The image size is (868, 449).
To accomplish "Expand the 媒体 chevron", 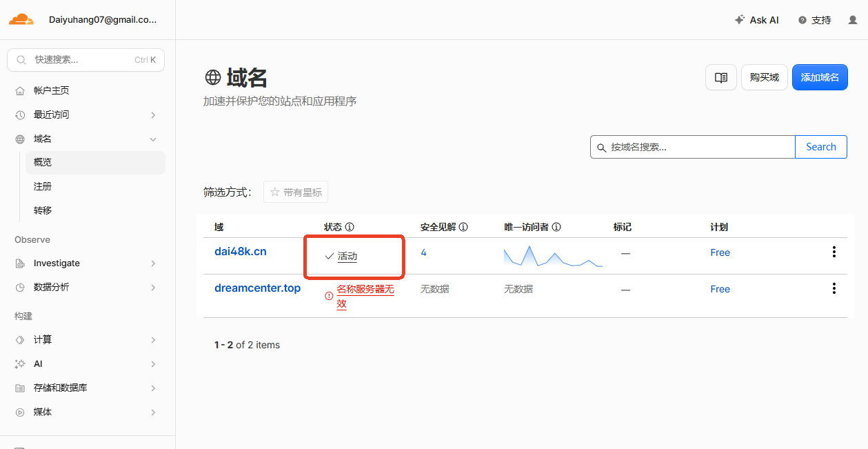I will (153, 412).
